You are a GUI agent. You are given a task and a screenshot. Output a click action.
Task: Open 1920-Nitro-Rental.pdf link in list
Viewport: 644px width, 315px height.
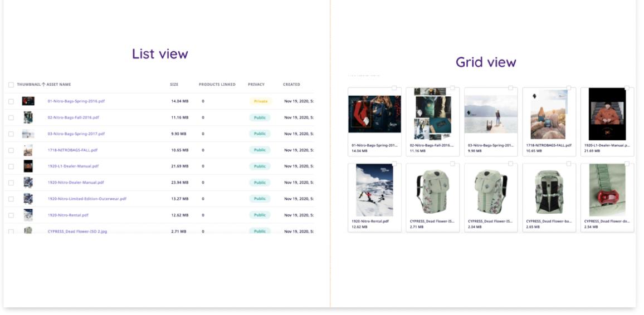pyautogui.click(x=68, y=215)
